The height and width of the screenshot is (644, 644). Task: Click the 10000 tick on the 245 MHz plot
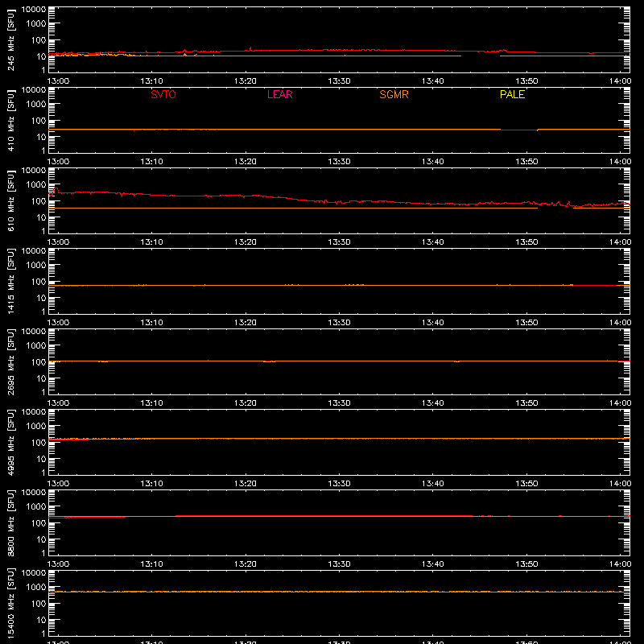[34, 10]
